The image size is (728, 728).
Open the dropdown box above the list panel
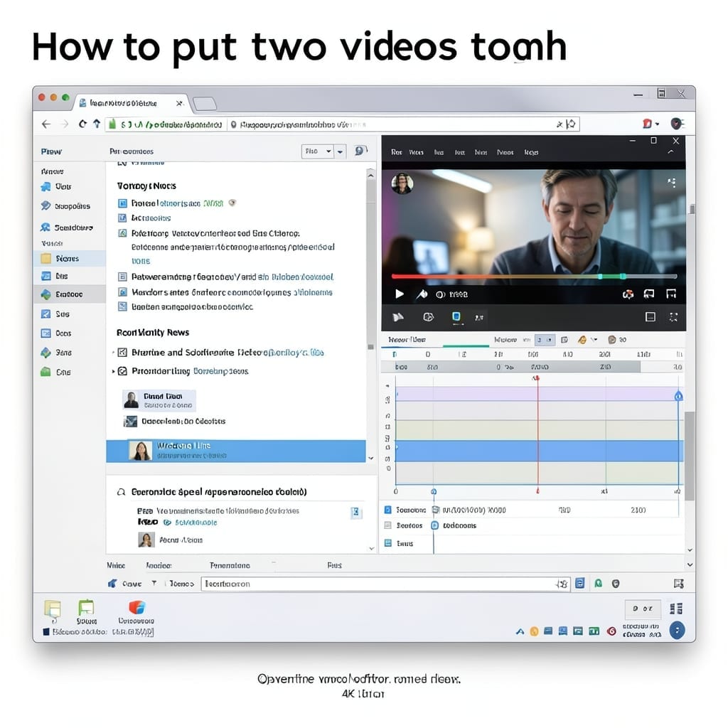coord(317,151)
